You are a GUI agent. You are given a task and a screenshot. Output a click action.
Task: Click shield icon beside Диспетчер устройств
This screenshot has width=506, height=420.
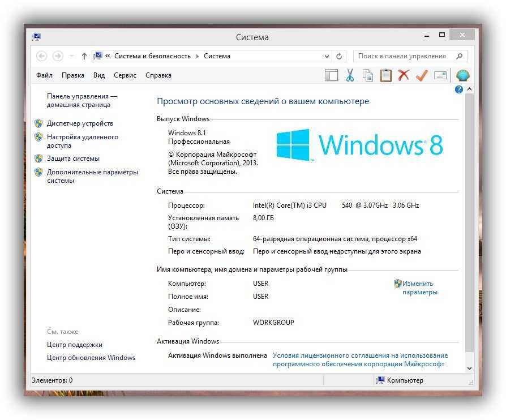(x=38, y=123)
